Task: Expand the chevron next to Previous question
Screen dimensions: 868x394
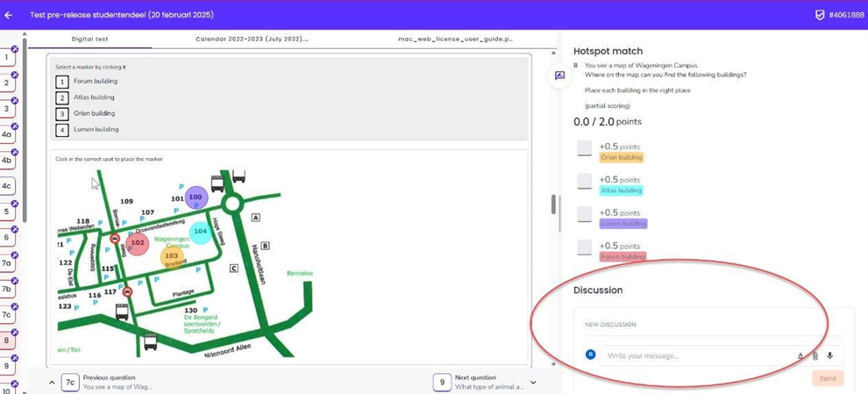Action: (x=52, y=383)
